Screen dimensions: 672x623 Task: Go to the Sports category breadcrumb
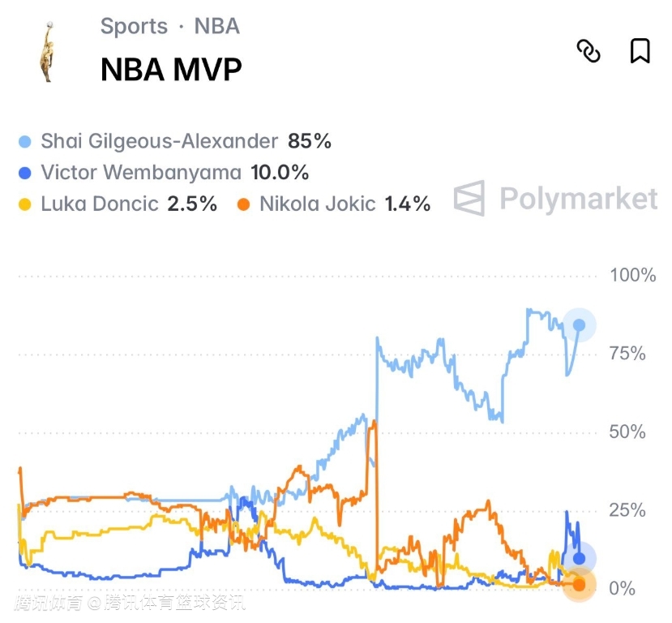click(x=134, y=26)
